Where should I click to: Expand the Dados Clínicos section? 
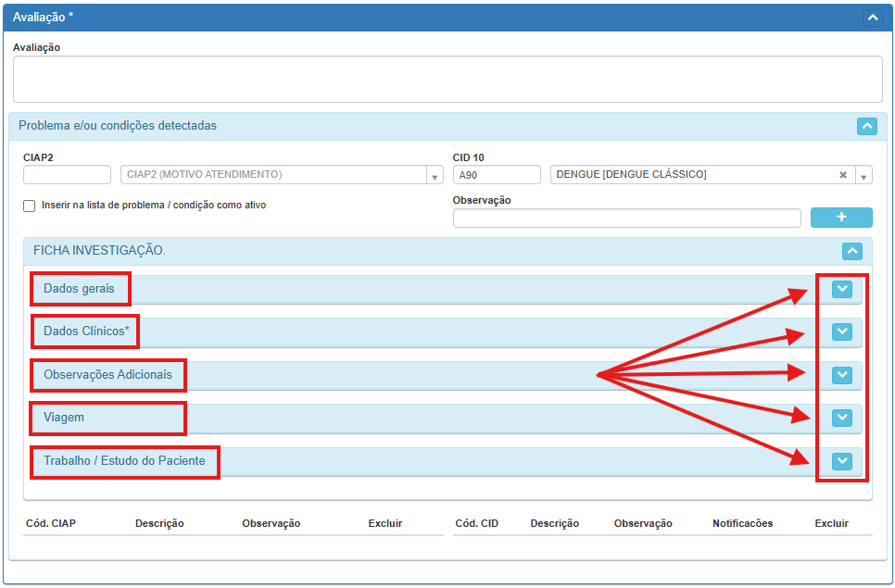coord(841,332)
